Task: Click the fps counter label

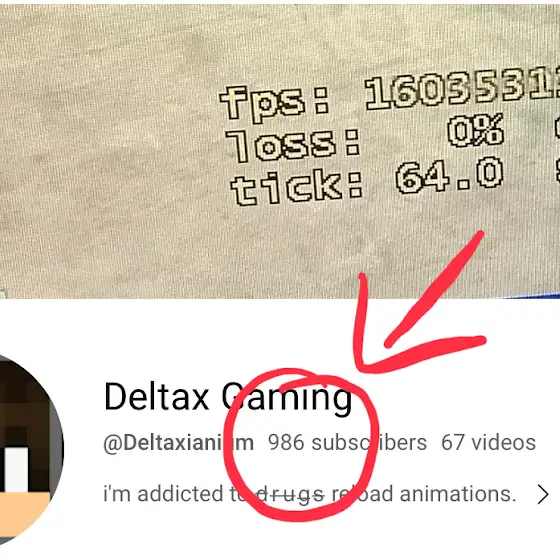Action: point(274,102)
